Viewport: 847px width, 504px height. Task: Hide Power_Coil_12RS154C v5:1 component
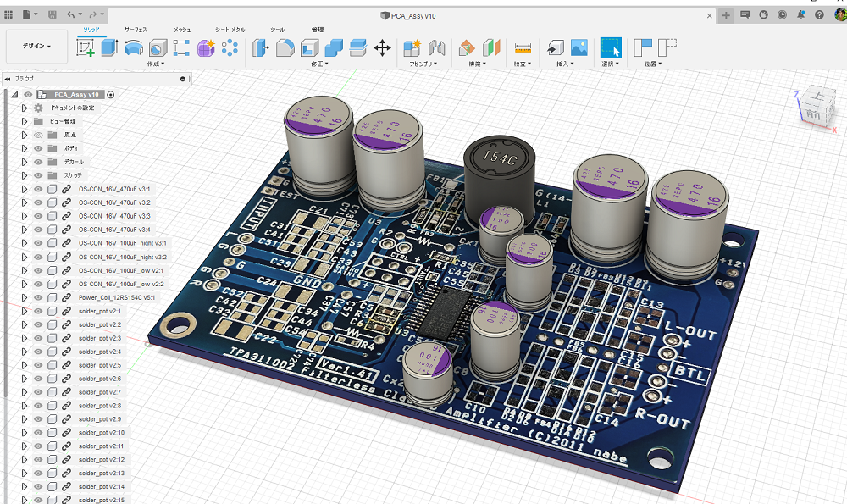point(38,297)
